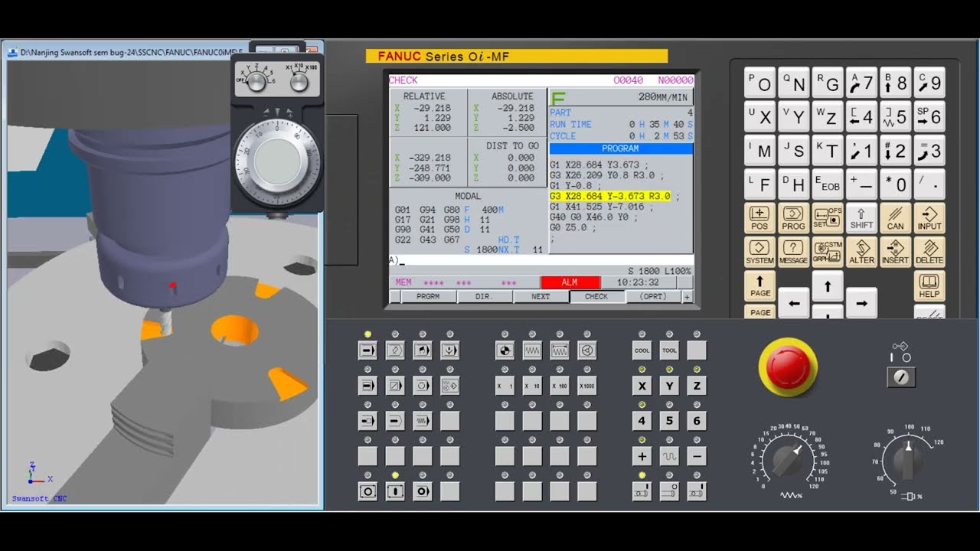This screenshot has width=980, height=551.
Task: Click the DELETE edit key
Action: (929, 252)
